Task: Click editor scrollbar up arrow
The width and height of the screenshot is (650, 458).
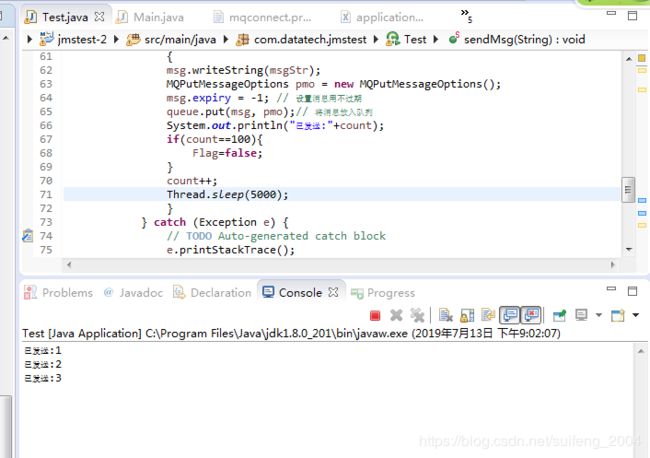Action: (629, 58)
